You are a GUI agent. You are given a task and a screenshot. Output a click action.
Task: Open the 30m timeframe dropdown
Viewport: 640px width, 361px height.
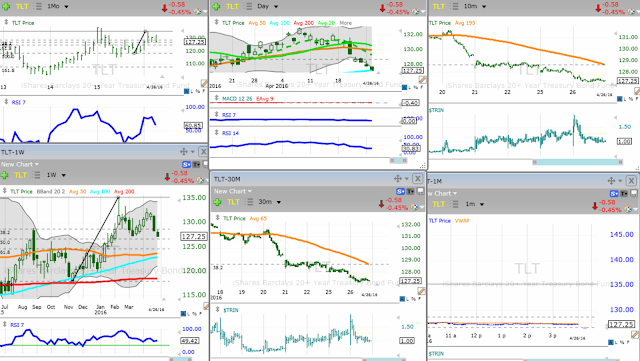click(x=270, y=202)
